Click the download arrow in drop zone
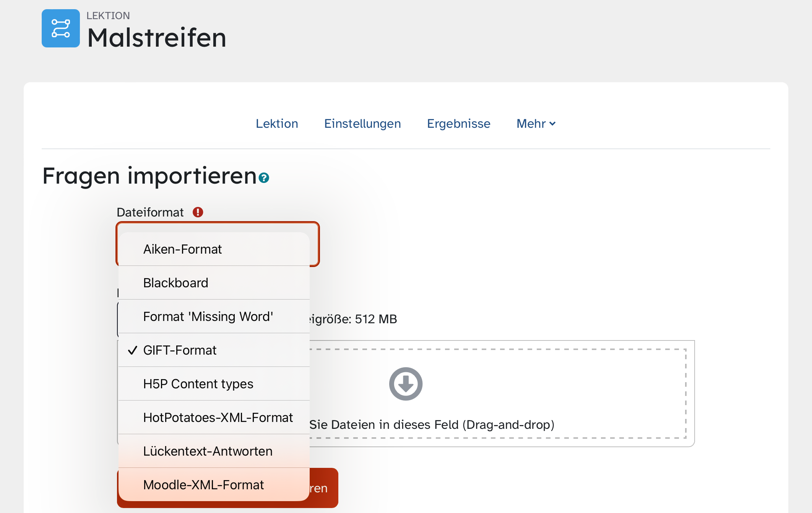The image size is (812, 513). [406, 384]
